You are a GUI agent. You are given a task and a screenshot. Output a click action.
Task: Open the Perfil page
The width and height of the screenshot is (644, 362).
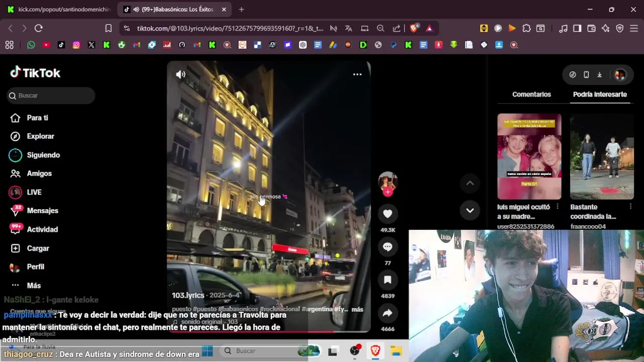35,266
